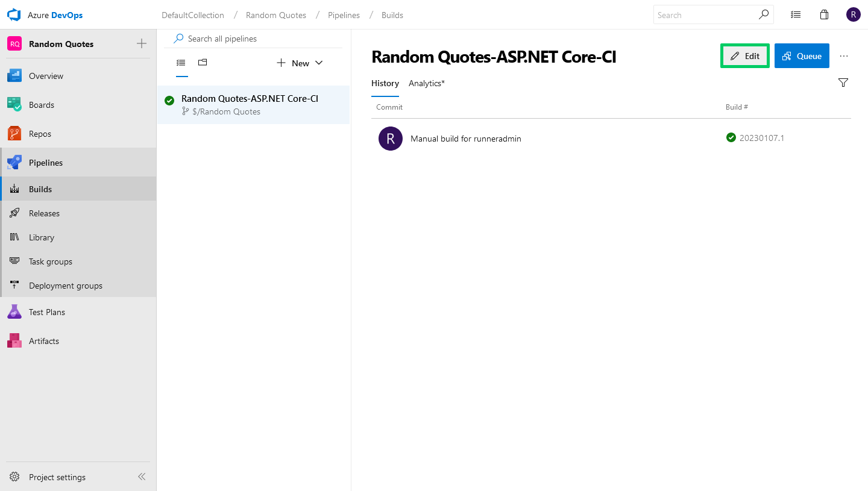Click the $/Random Quotes branch text
The image size is (868, 491).
(x=226, y=111)
